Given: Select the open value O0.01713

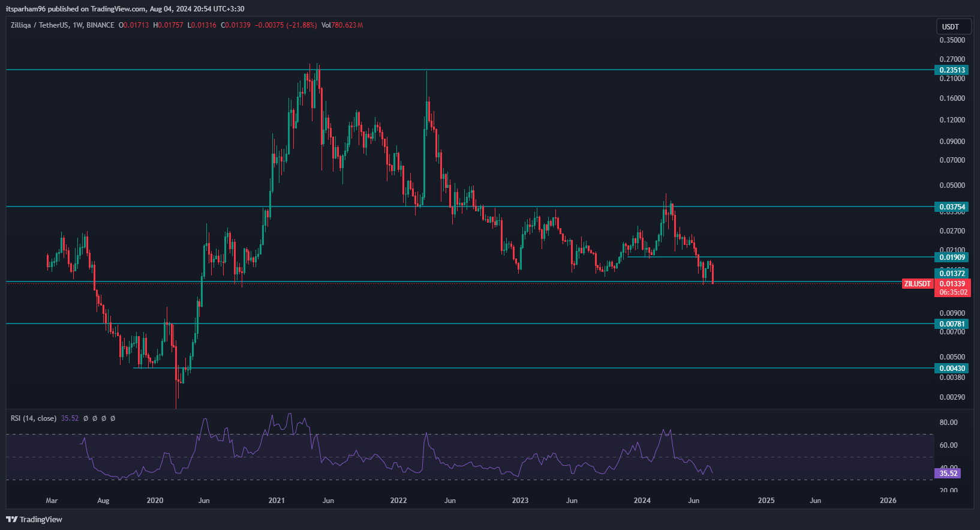Looking at the screenshot, I should pyautogui.click(x=134, y=25).
